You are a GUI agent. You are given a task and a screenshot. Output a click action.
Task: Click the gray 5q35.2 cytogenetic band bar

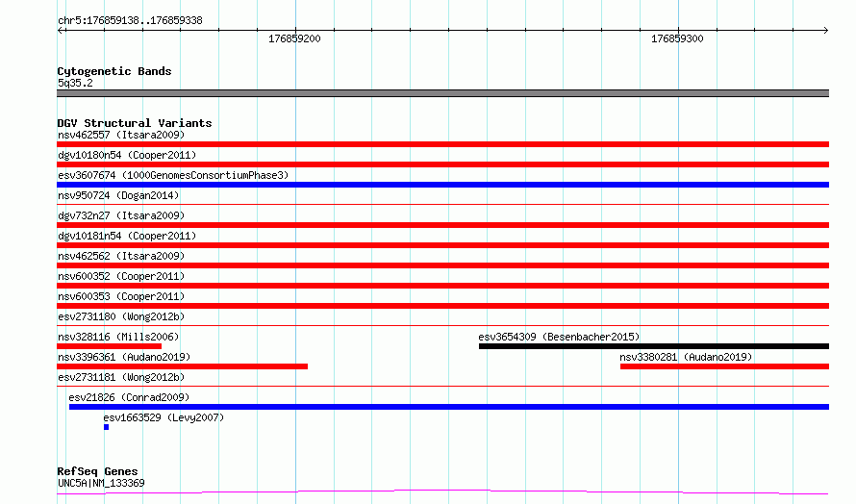(x=442, y=93)
